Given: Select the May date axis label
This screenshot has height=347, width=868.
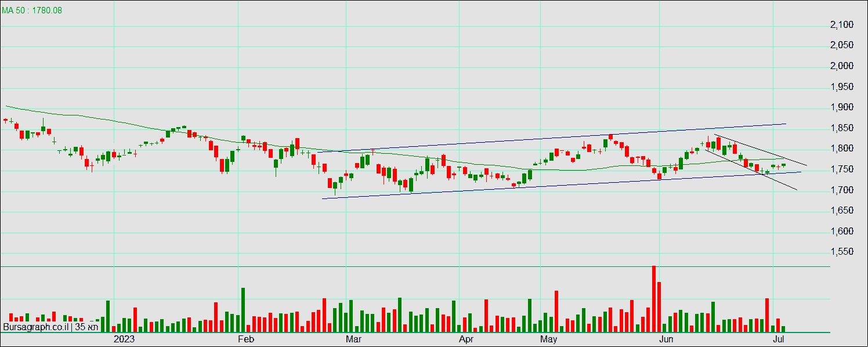Looking at the screenshot, I should [x=549, y=339].
